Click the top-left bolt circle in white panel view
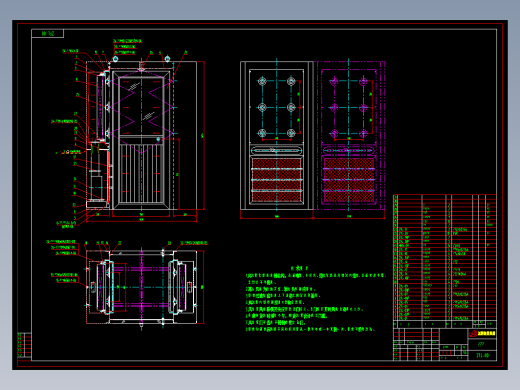The width and height of the screenshot is (520, 390). [262, 81]
